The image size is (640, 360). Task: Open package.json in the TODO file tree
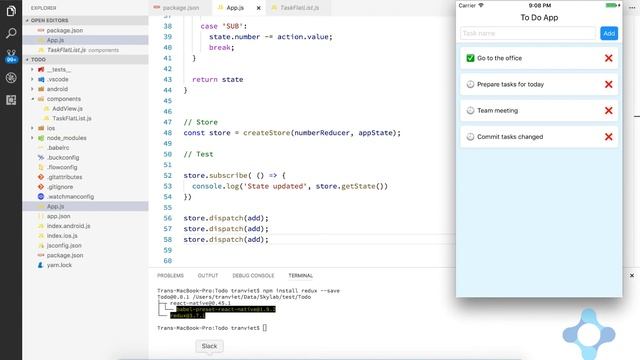[64, 256]
